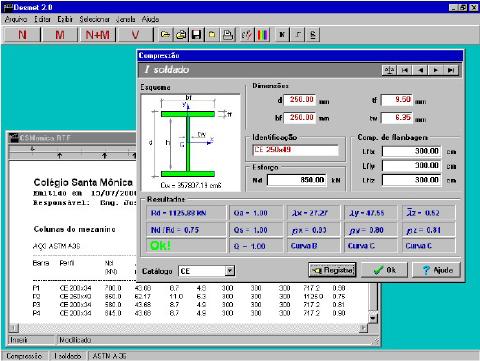The image size is (480, 361).
Task: Open the Exibir menu
Action: point(65,19)
